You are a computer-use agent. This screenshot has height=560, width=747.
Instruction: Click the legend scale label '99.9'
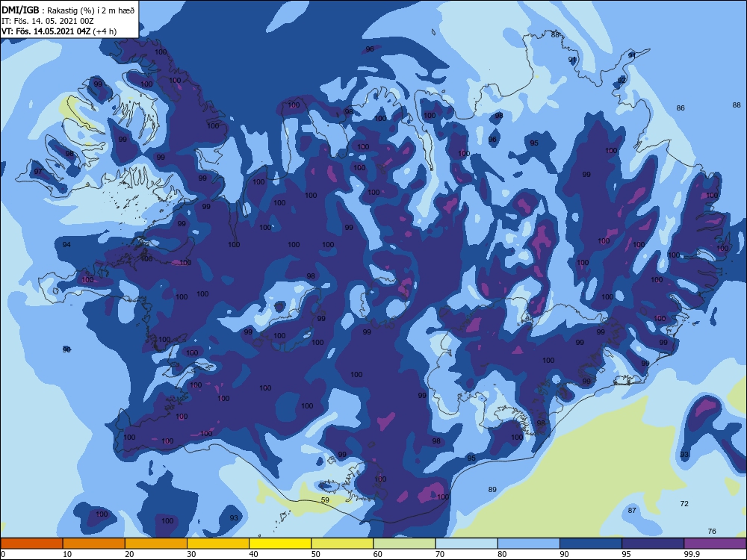(x=692, y=554)
